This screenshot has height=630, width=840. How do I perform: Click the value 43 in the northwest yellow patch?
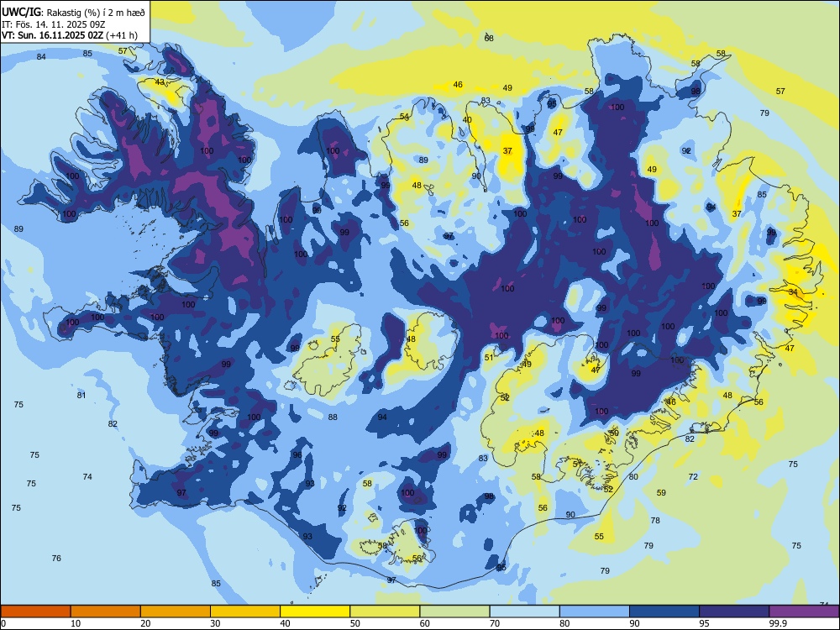point(160,82)
